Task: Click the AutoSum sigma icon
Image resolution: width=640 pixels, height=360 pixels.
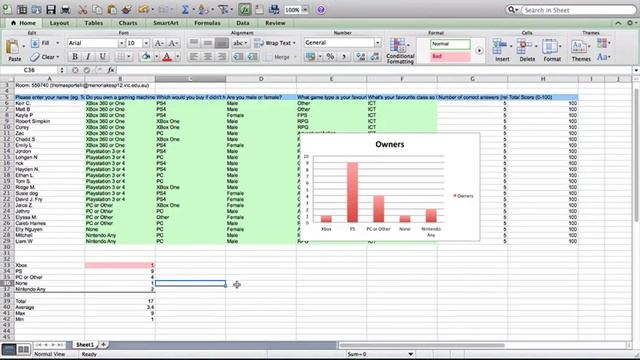Action: tap(185, 9)
